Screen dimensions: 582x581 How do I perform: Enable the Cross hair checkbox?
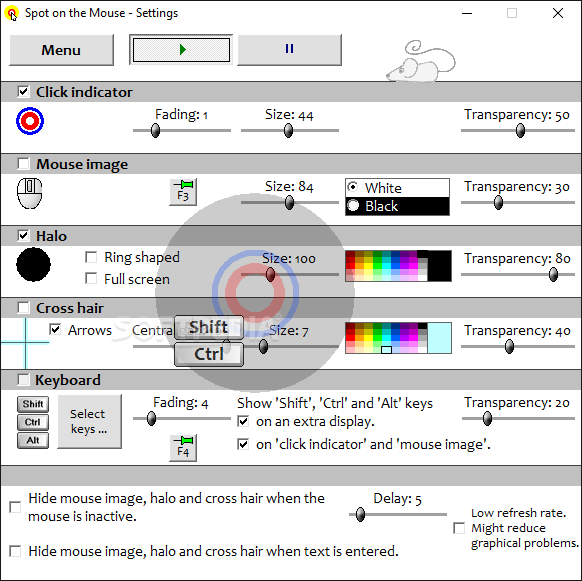[x=23, y=308]
